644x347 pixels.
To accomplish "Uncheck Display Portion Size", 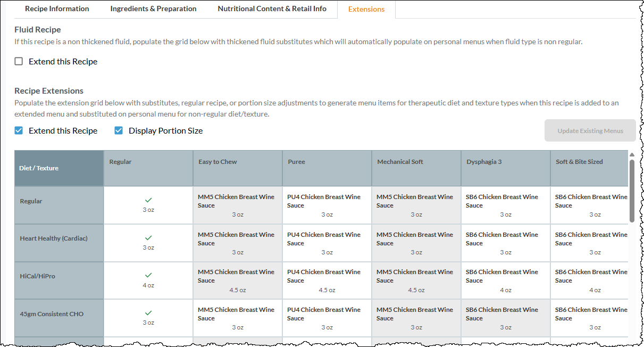I will point(119,130).
